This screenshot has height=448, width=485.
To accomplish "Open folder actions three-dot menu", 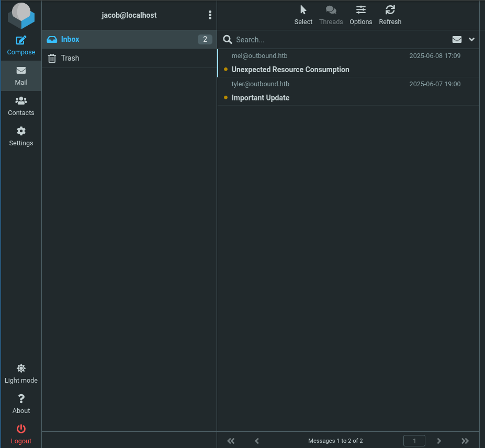I will click(210, 15).
